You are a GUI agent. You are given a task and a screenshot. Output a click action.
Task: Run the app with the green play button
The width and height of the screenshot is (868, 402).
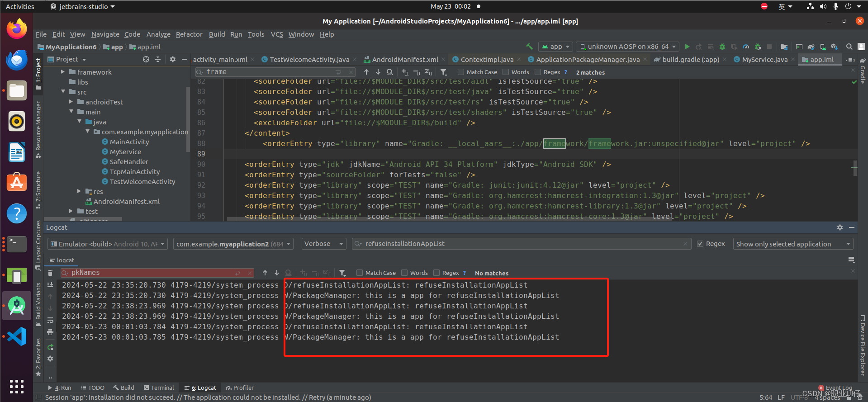coord(687,47)
